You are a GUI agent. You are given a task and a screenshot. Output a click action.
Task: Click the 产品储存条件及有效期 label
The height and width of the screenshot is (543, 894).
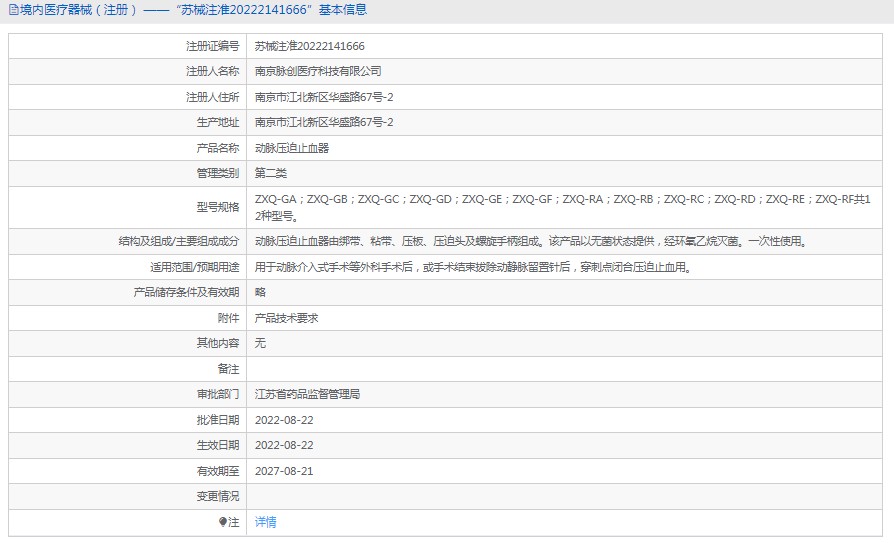[x=186, y=292]
